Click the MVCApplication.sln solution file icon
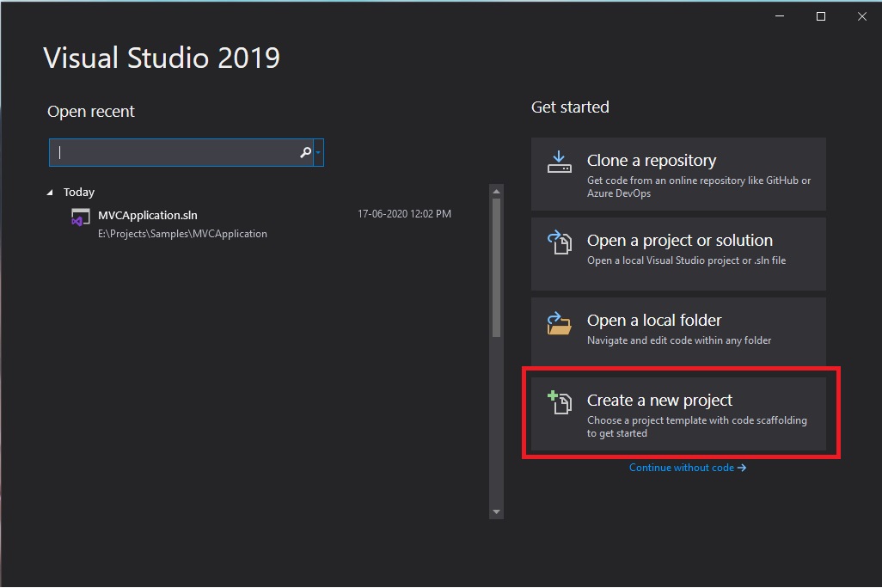882x588 pixels. (81, 217)
